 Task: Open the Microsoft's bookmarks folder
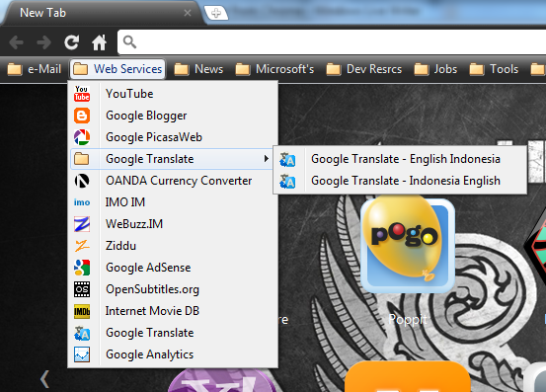point(274,69)
